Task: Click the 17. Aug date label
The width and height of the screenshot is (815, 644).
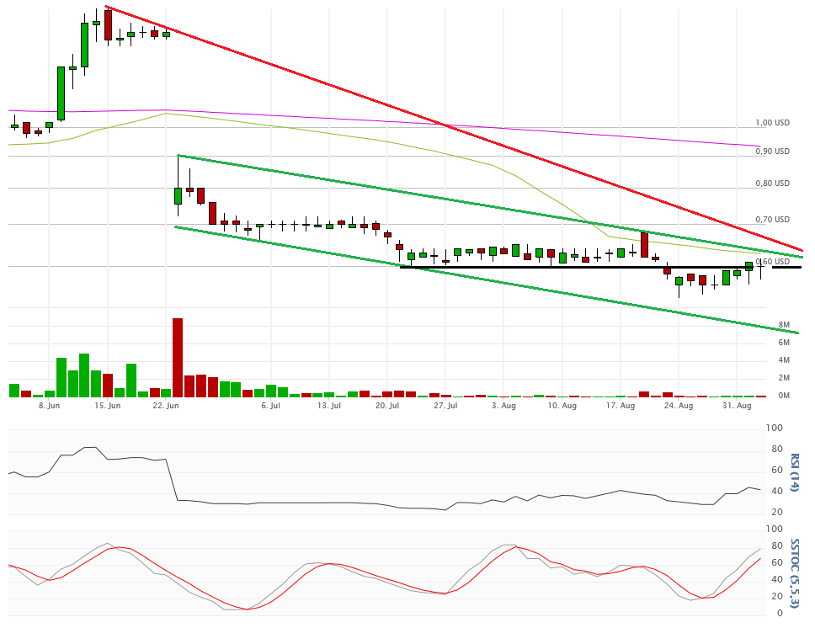Action: (621, 406)
